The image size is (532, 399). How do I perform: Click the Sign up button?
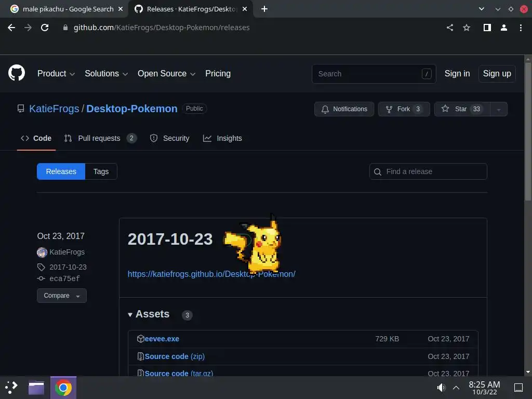point(497,74)
